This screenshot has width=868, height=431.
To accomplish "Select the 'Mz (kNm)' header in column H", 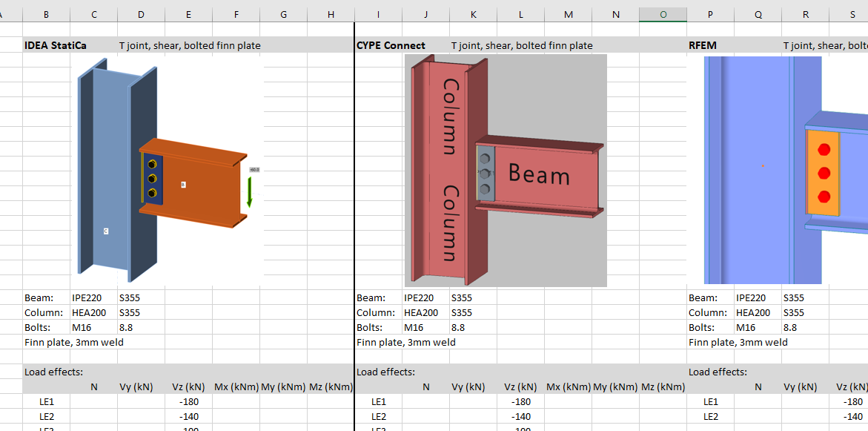I will point(331,387).
